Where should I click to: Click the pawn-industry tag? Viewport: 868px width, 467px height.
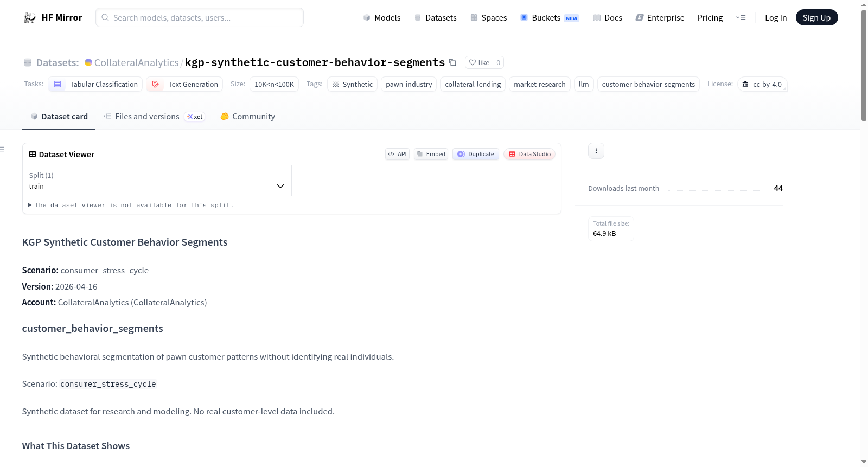409,84
